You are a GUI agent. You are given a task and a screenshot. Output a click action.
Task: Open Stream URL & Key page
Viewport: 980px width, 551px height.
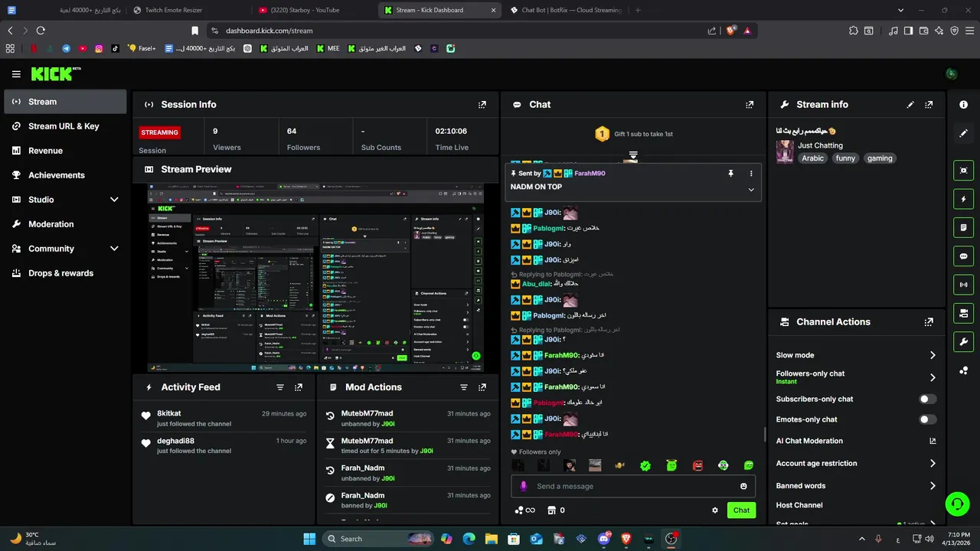tap(65, 126)
